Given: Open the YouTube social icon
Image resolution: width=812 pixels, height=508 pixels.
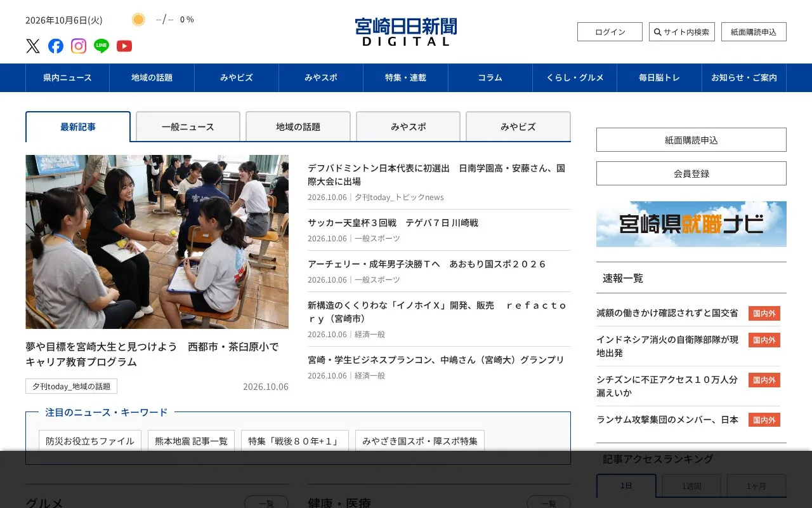Looking at the screenshot, I should (x=124, y=46).
